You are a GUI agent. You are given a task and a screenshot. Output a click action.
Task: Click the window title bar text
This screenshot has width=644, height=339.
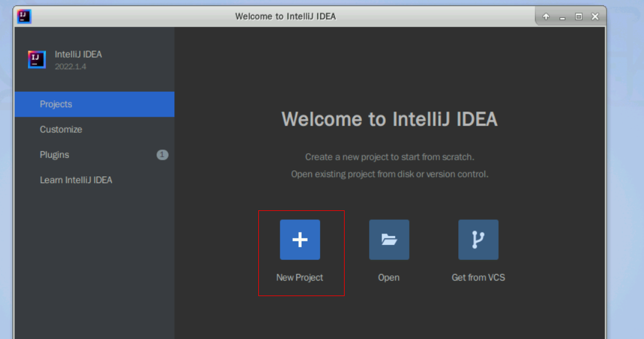285,16
